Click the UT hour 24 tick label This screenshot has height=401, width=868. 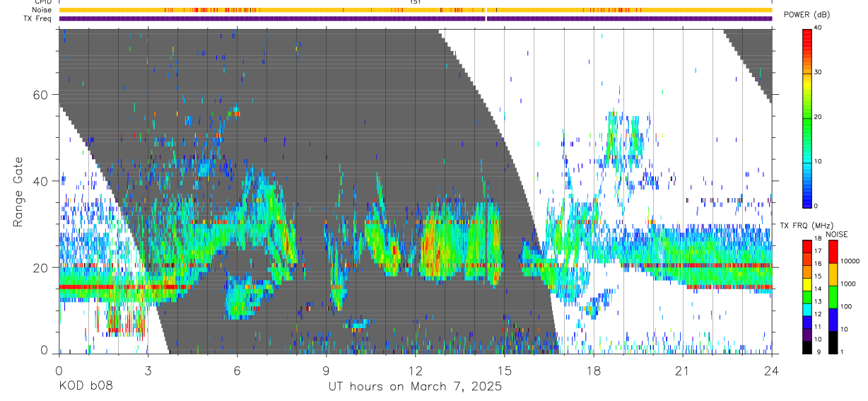(x=771, y=369)
